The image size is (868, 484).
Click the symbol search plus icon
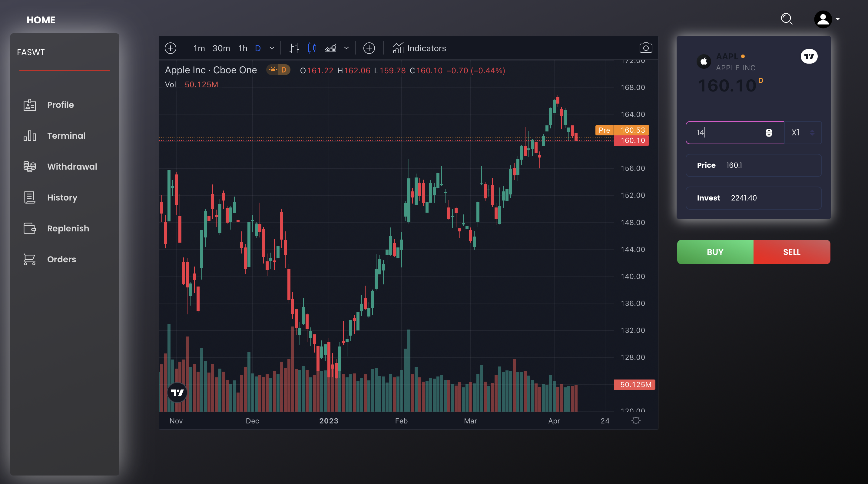[x=171, y=48]
